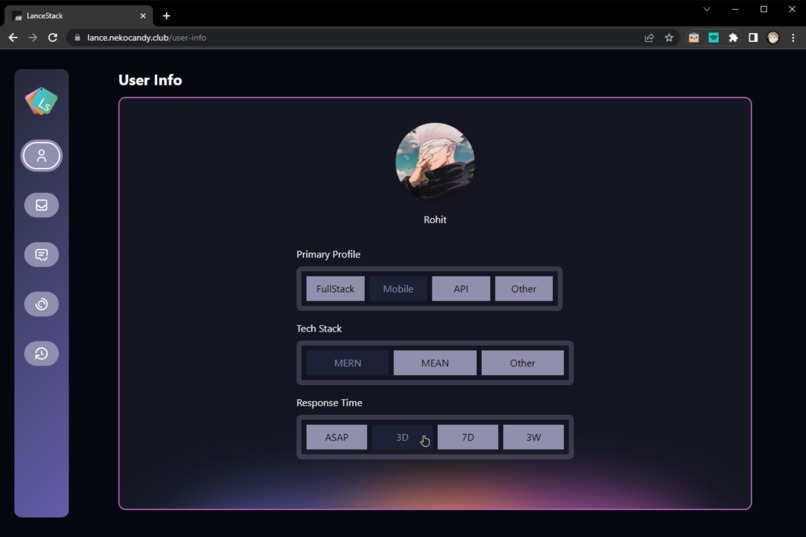Open Extensions puzzle piece menu
The image size is (806, 537).
[733, 38]
